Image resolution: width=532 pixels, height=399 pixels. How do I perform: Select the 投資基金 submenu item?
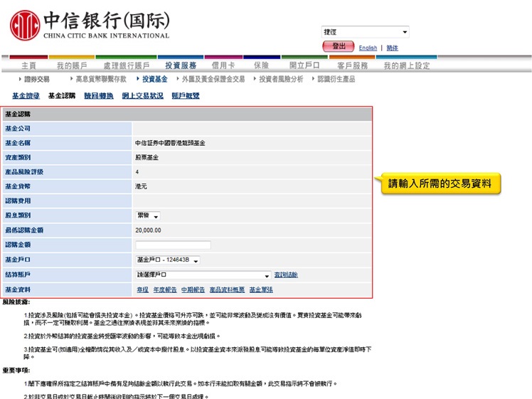coord(155,79)
